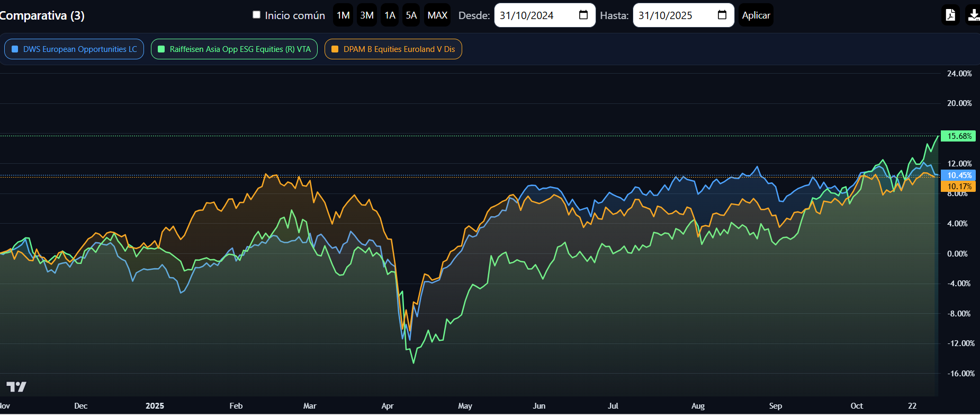980x415 pixels.
Task: Click the -8.00% axis label
Action: click(x=958, y=314)
